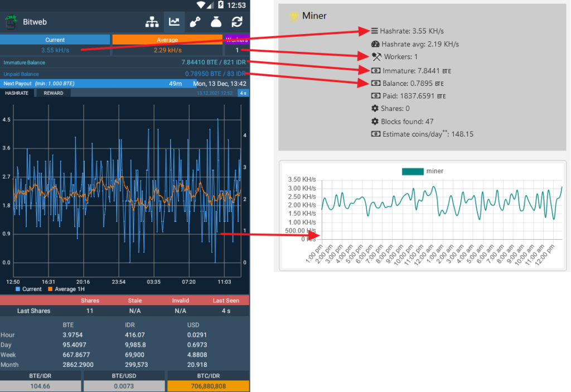Switch to the HASHRATE tab
Viewport: 571px width, 392px height.
17,93
